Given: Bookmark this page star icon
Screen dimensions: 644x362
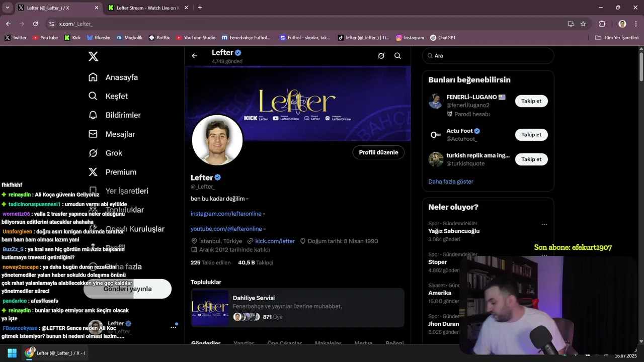Looking at the screenshot, I should point(583,24).
